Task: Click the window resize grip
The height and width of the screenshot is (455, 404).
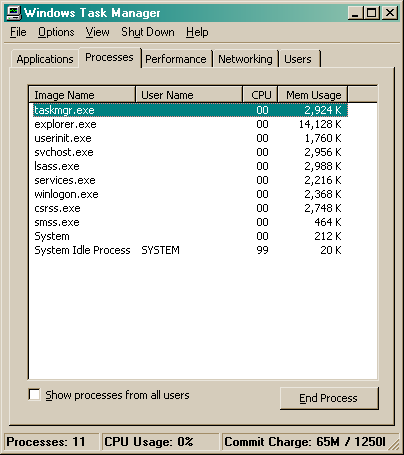Action: (x=394, y=444)
